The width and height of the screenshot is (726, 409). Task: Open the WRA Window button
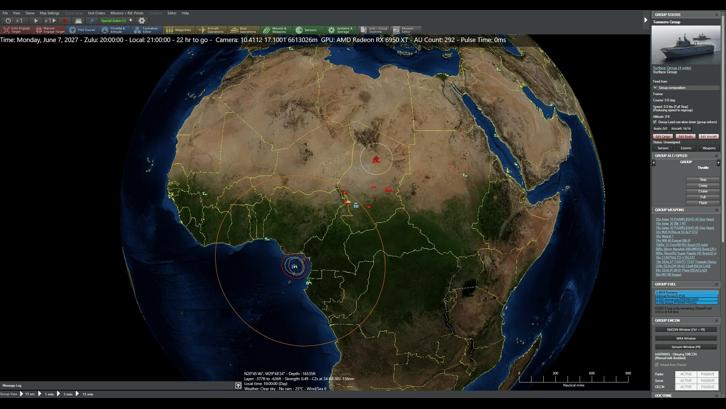[686, 338]
